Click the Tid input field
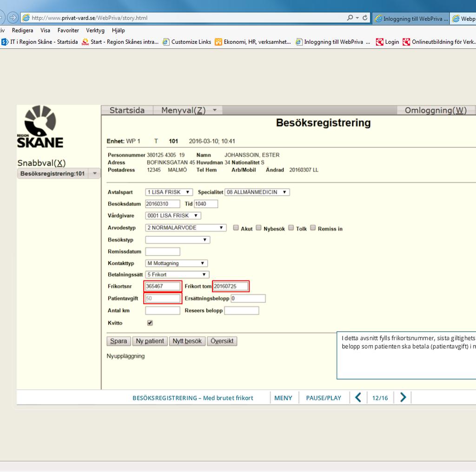The height and width of the screenshot is (472, 476). pyautogui.click(x=206, y=204)
